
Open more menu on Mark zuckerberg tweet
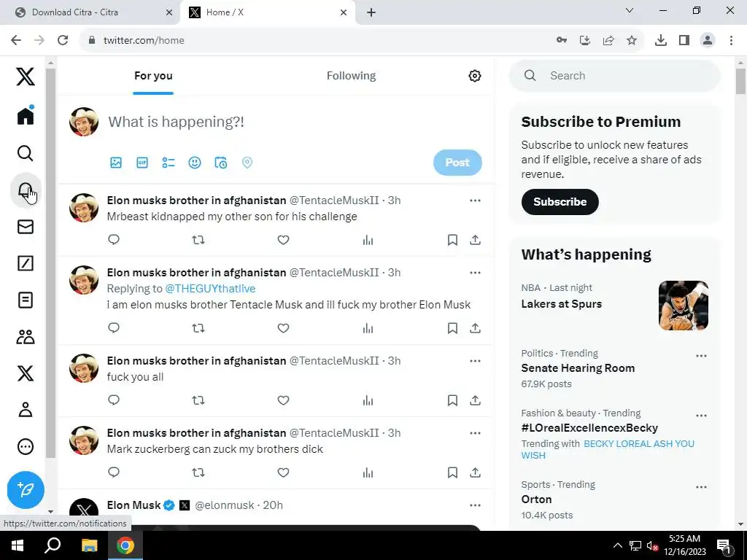coord(475,433)
